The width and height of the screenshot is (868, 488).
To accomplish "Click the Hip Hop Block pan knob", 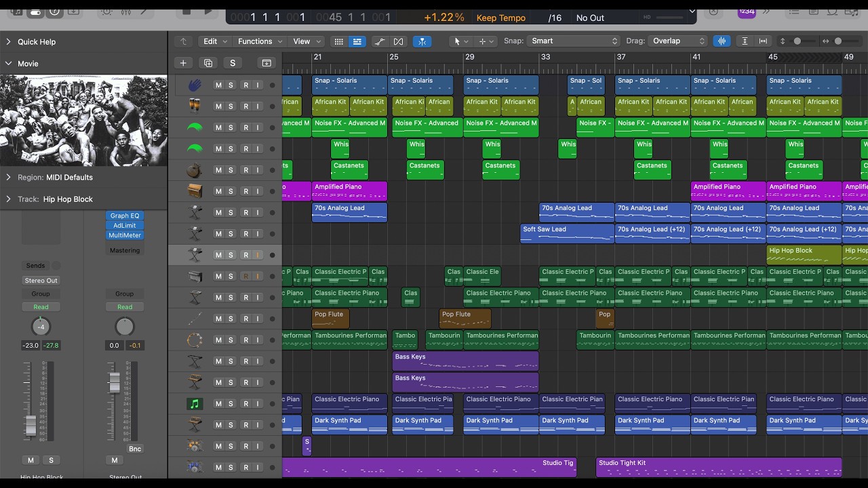I will point(41,327).
